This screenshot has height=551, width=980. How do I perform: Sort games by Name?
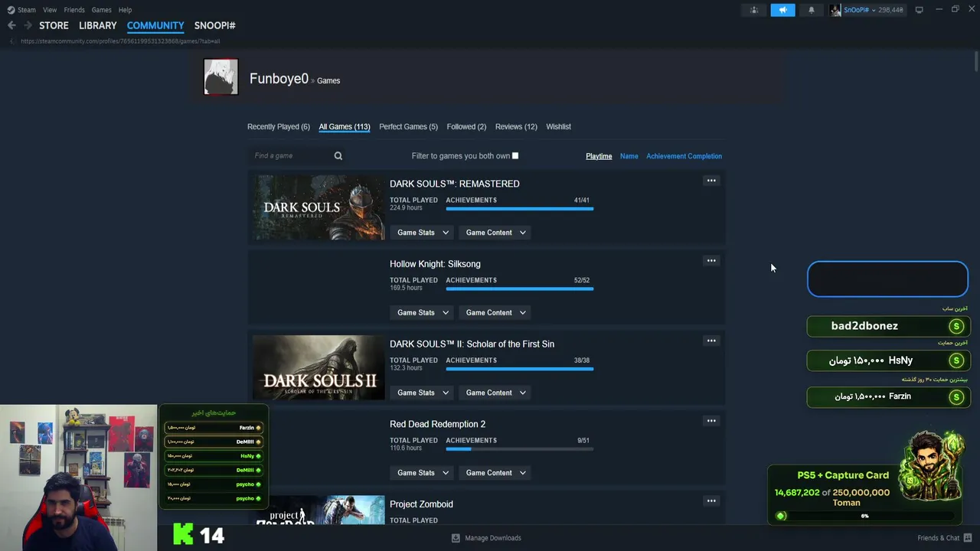tap(629, 156)
